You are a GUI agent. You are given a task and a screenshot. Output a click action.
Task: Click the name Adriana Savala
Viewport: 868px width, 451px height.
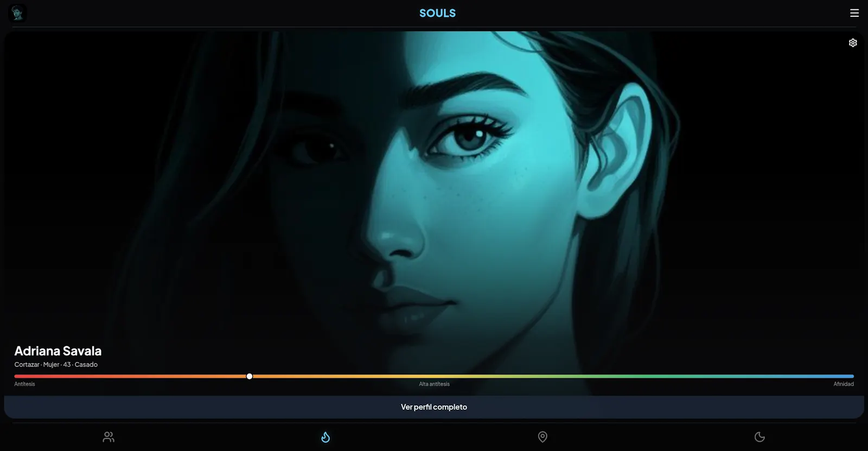(58, 351)
